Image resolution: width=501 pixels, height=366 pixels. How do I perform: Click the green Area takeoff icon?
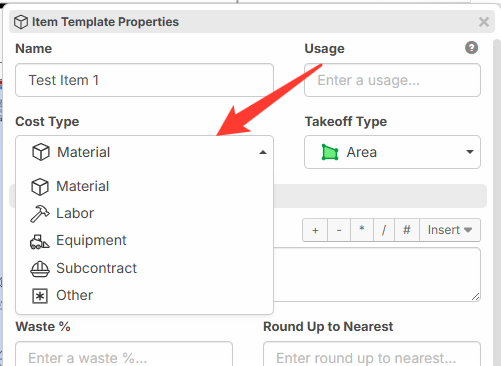click(x=330, y=152)
